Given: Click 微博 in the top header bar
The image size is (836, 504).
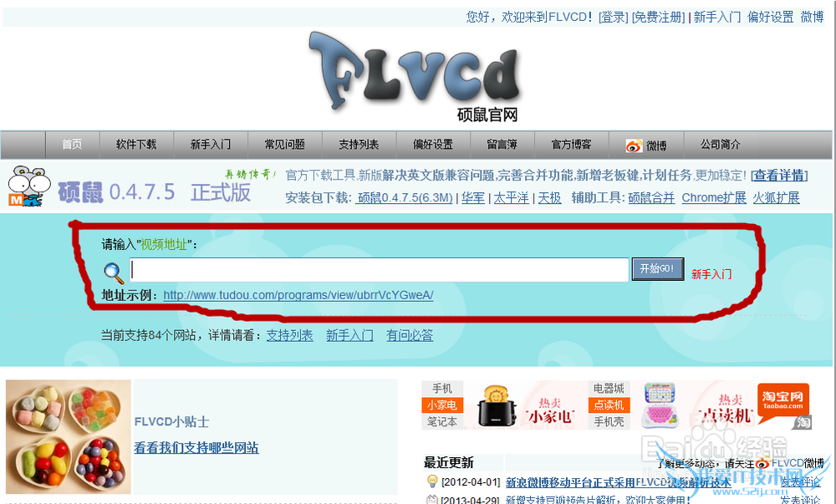Looking at the screenshot, I should point(812,17).
